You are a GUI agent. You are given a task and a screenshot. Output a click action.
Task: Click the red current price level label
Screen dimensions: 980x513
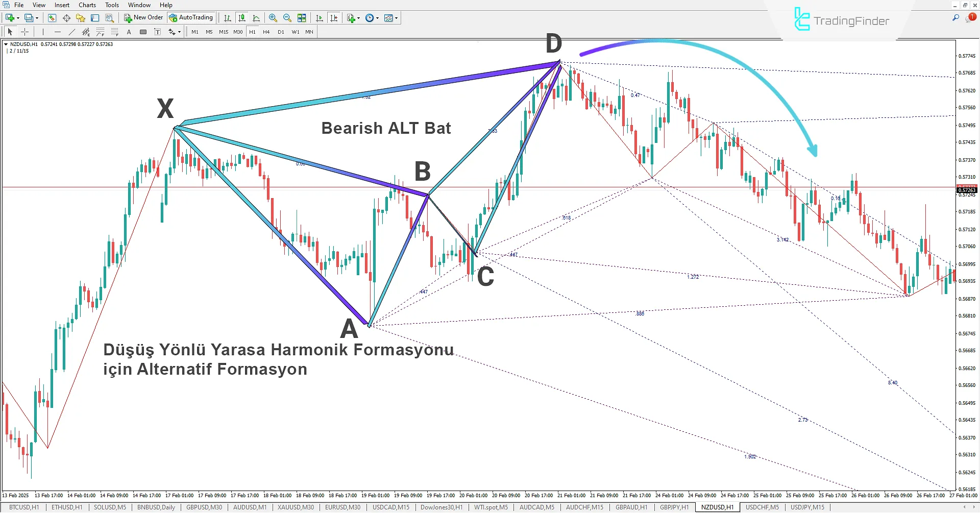coord(966,189)
